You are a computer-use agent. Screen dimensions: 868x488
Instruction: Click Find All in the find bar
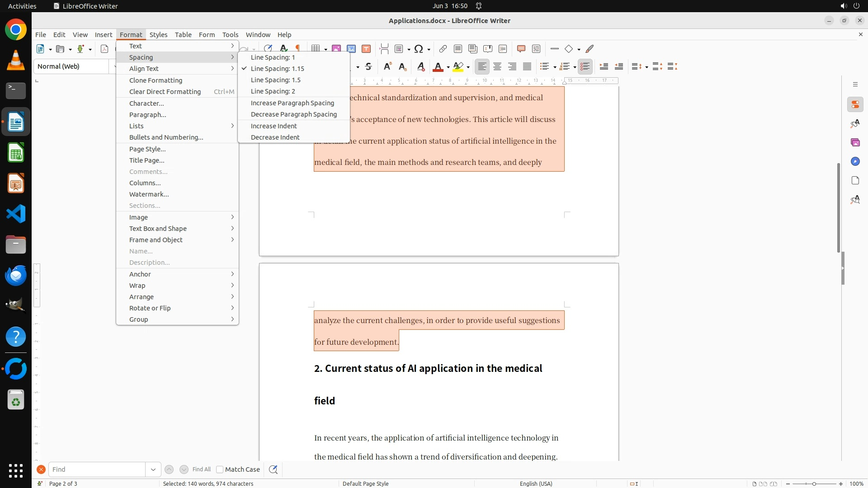pos(201,469)
